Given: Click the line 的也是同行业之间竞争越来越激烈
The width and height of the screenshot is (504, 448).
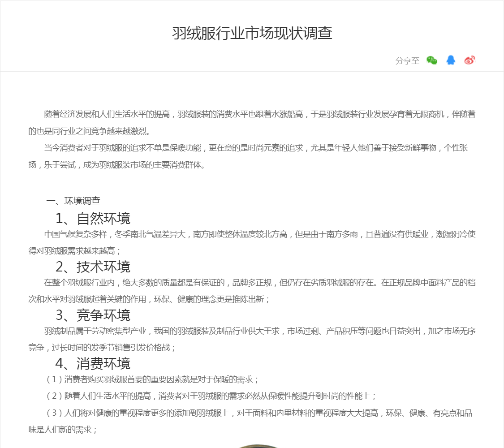Looking at the screenshot, I should click(x=89, y=131).
